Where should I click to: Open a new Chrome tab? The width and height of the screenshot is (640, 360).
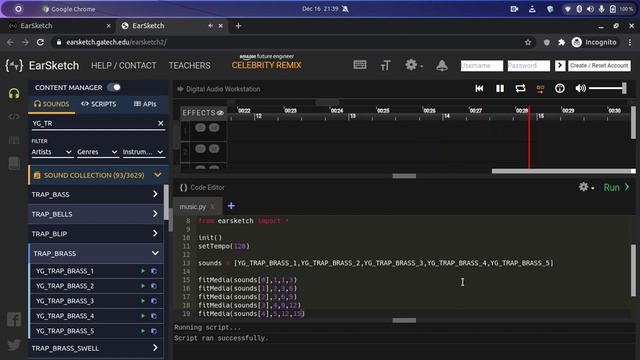point(238,26)
